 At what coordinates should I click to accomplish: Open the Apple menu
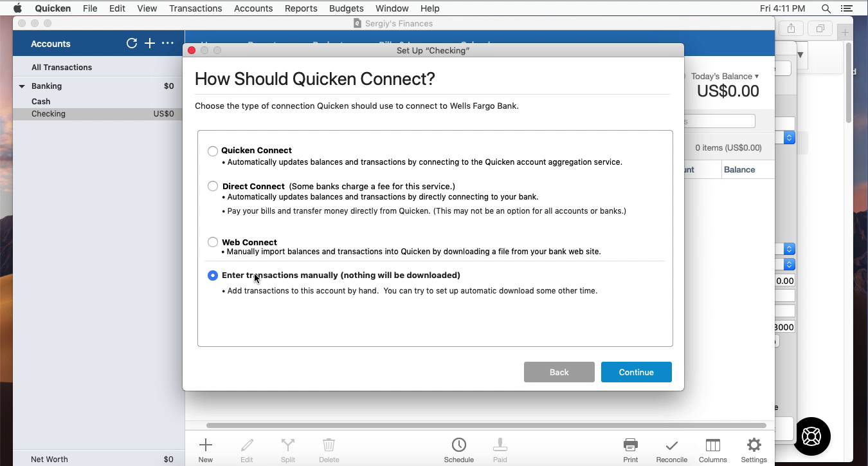tap(17, 8)
